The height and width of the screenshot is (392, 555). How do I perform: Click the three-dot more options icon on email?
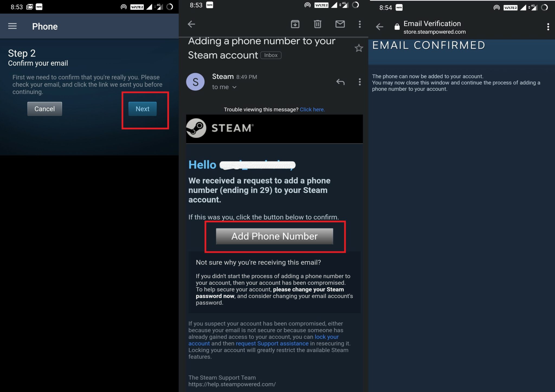(x=359, y=24)
